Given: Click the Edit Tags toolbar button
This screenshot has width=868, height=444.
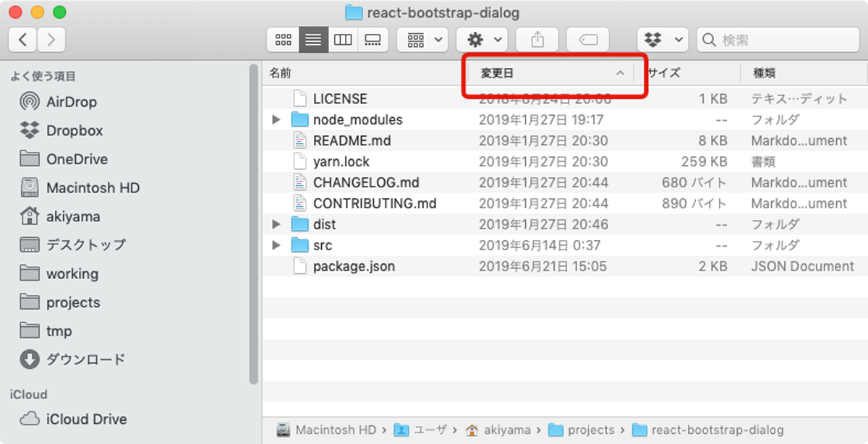Looking at the screenshot, I should [587, 40].
